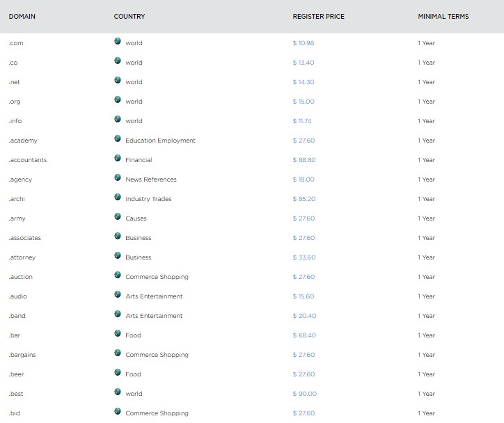Select the $ 68.40 price for .bar
The image size is (504, 423).
304,335
